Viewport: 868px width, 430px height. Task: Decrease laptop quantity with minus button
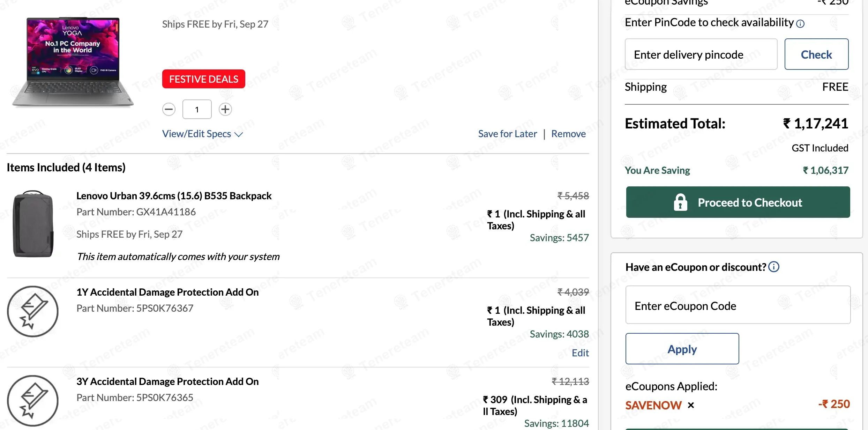pos(169,110)
